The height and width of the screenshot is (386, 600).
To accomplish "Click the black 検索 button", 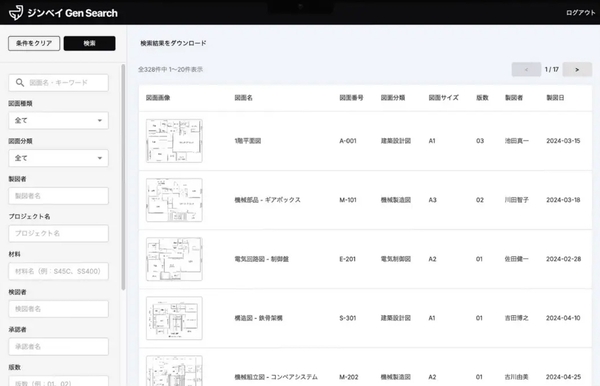I will (x=90, y=43).
